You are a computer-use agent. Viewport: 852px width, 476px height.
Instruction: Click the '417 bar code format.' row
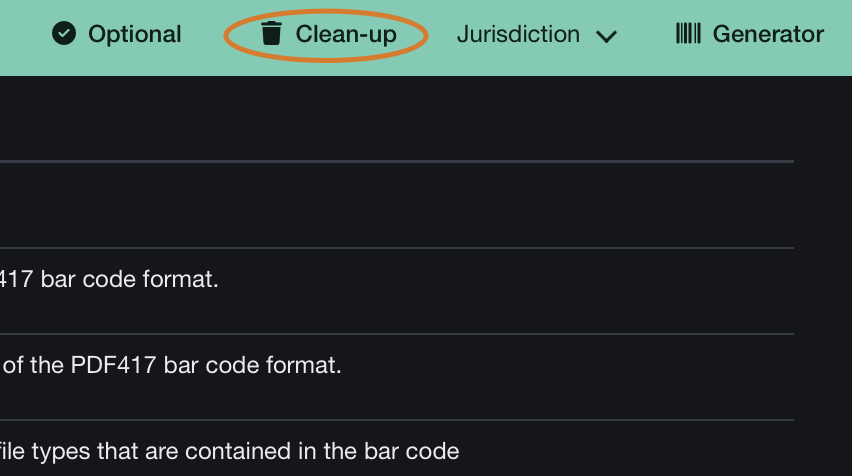coord(110,279)
